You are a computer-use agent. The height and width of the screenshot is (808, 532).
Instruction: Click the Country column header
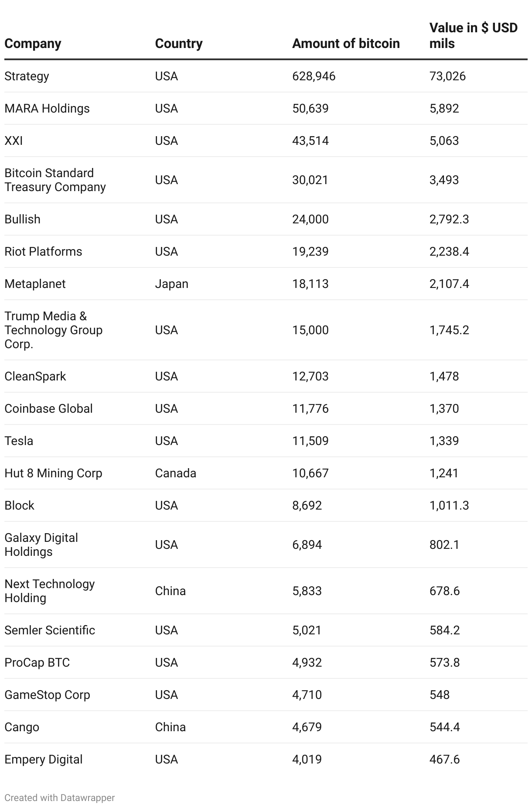[x=179, y=44]
